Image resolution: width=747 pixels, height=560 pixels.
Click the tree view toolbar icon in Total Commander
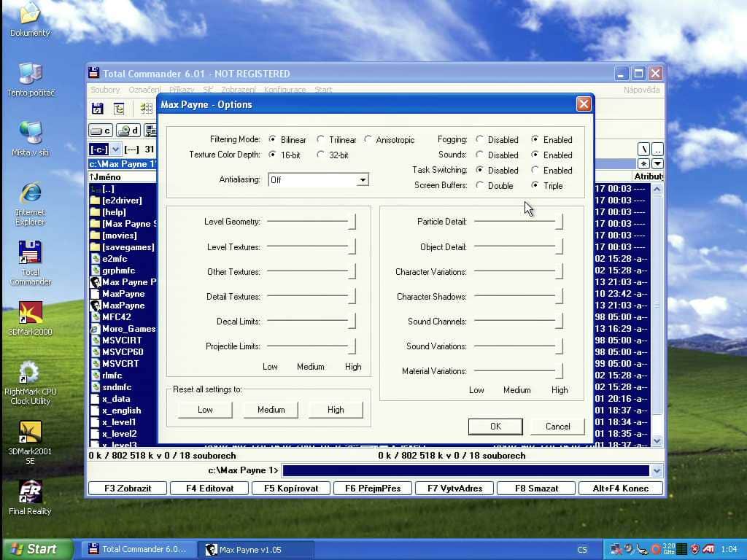point(119,109)
